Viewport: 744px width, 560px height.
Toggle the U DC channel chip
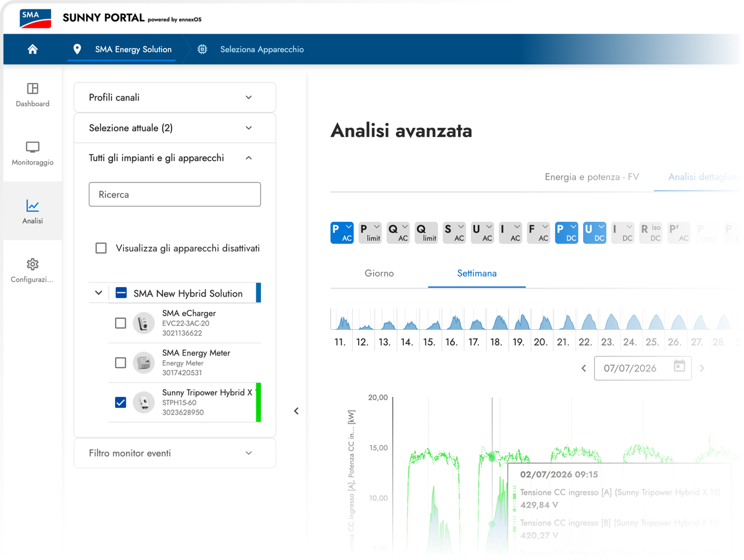pos(595,232)
